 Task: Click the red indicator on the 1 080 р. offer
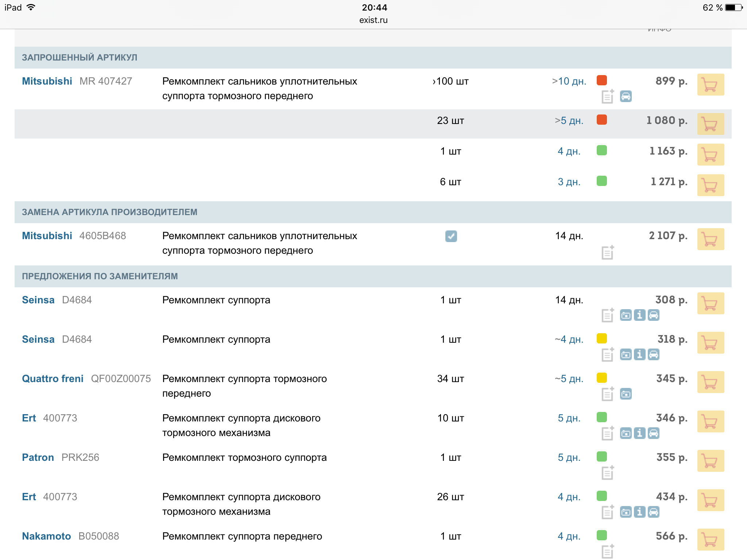[x=601, y=120]
